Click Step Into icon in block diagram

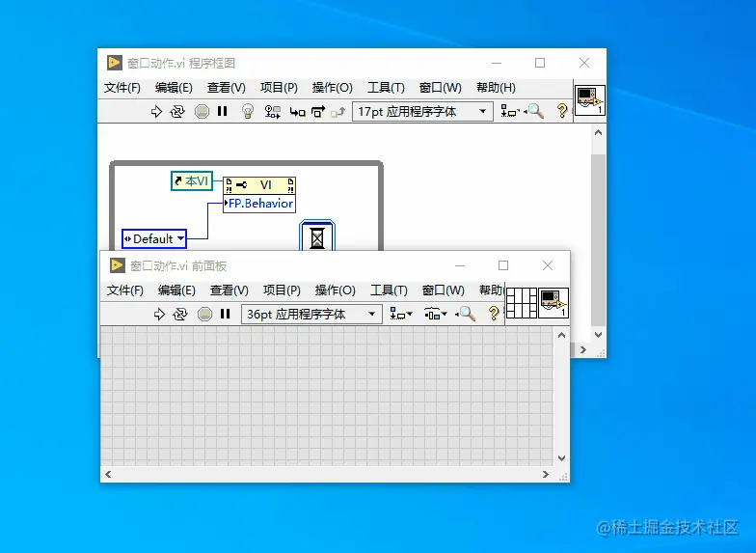[297, 112]
